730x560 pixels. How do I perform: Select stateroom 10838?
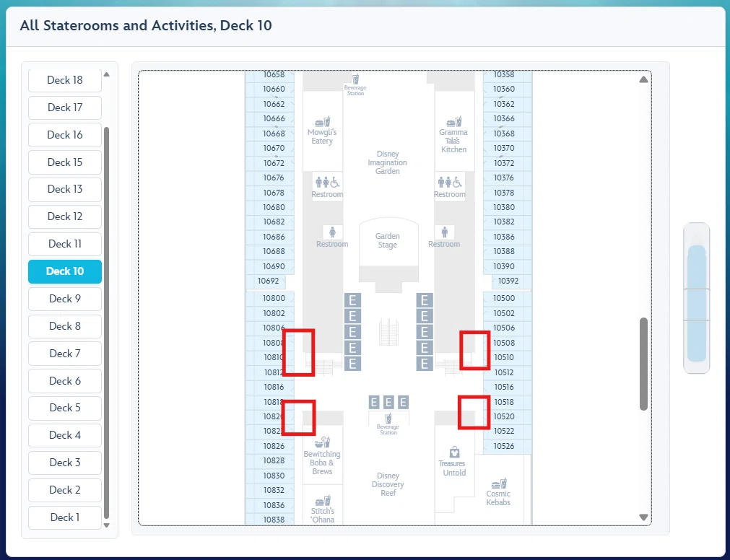point(269,520)
